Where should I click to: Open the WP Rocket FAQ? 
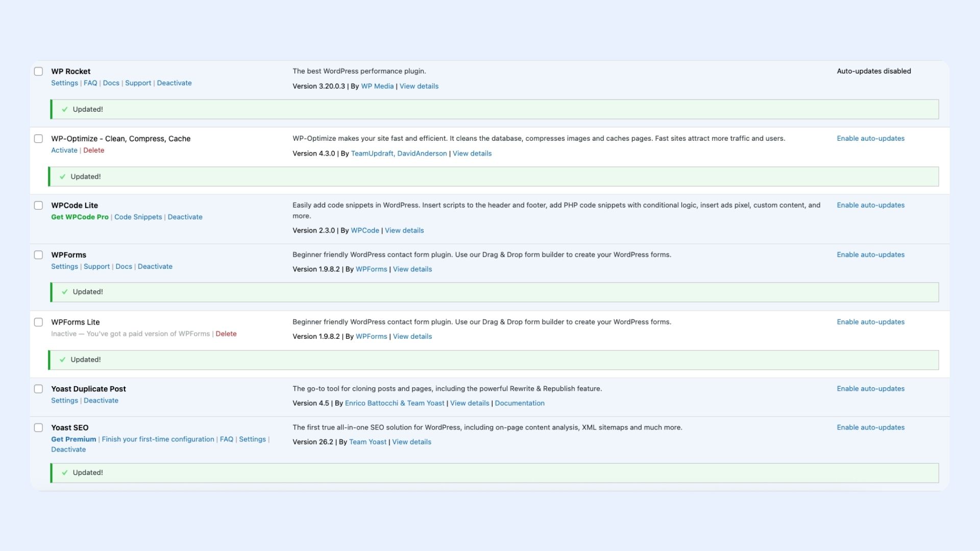[90, 83]
